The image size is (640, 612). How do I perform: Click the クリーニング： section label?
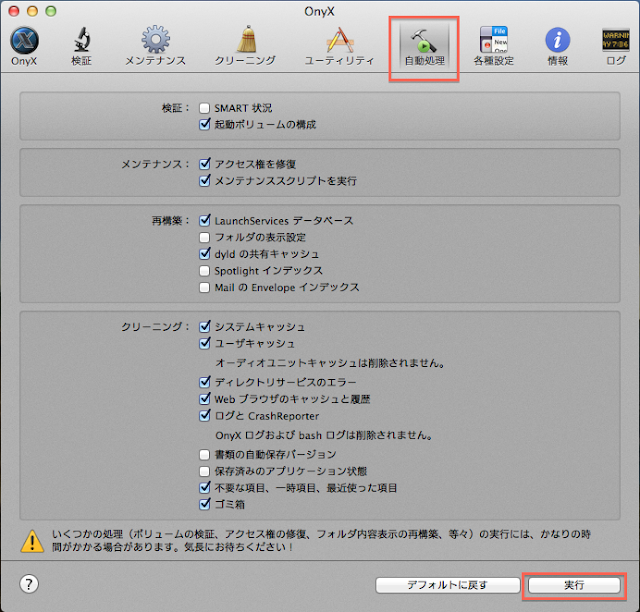[156, 327]
